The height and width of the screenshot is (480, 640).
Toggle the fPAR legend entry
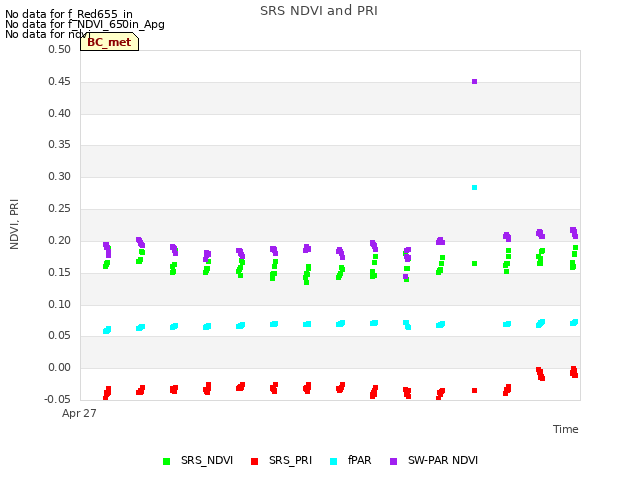(351, 461)
